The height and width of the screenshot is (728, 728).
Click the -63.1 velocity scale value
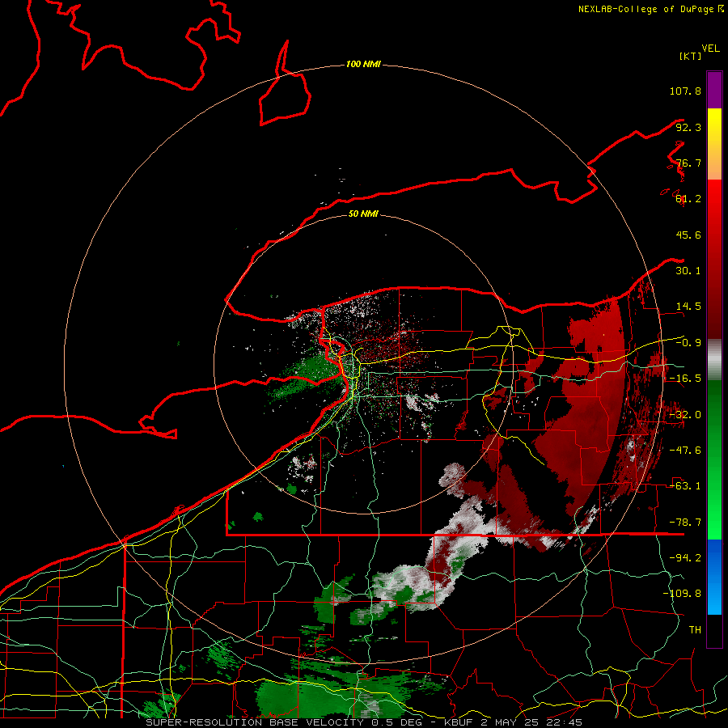pos(685,486)
